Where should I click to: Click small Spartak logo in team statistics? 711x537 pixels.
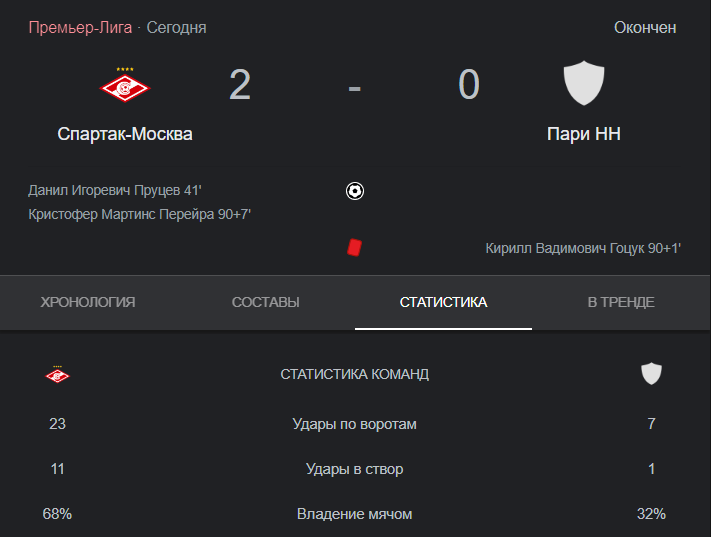[57, 374]
